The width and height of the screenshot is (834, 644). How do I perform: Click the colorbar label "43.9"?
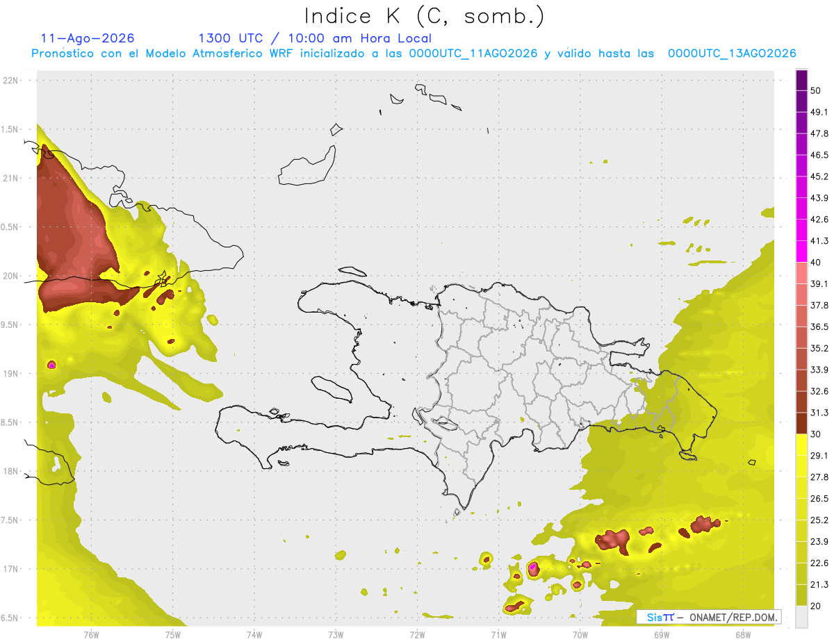(819, 198)
